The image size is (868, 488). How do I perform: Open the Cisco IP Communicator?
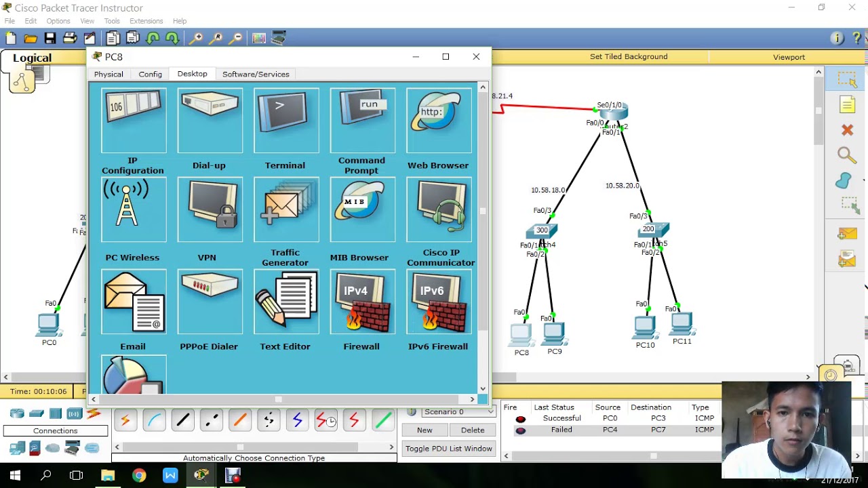coord(439,209)
